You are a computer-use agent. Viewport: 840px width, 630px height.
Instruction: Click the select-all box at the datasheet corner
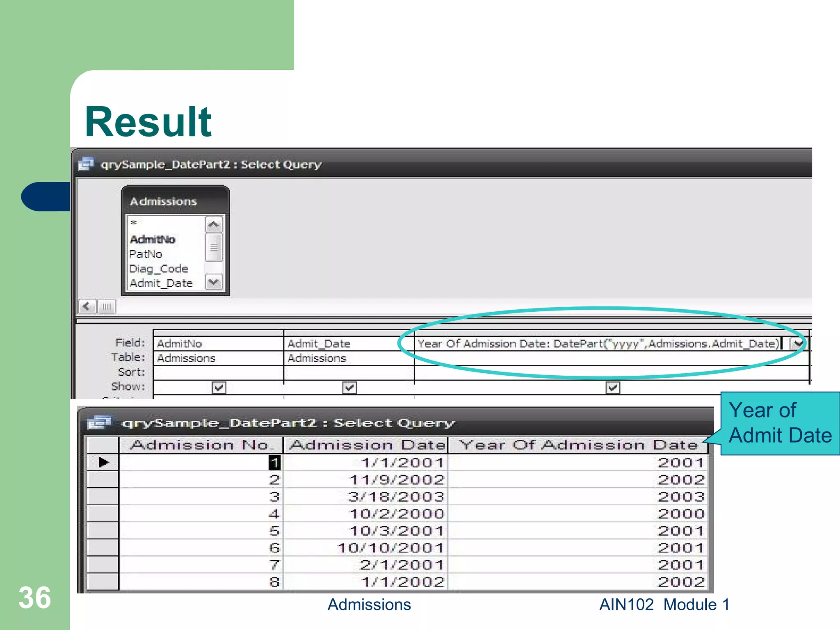pos(103,445)
